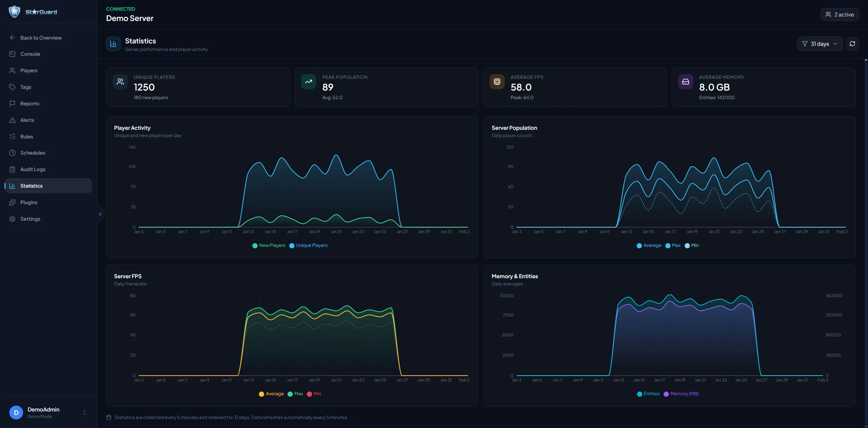Image resolution: width=868 pixels, height=428 pixels.
Task: Hide the Memory(MB) series in Memory & Entities
Action: tap(681, 394)
